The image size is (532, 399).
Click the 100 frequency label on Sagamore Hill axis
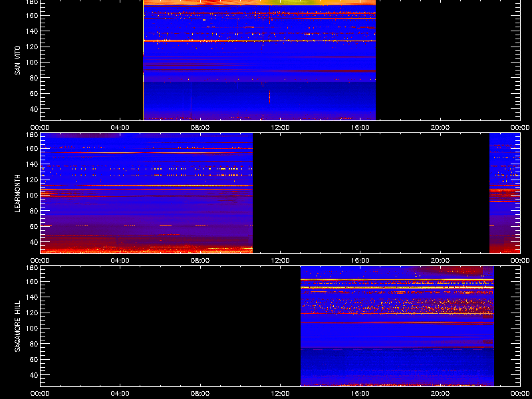coord(31,329)
